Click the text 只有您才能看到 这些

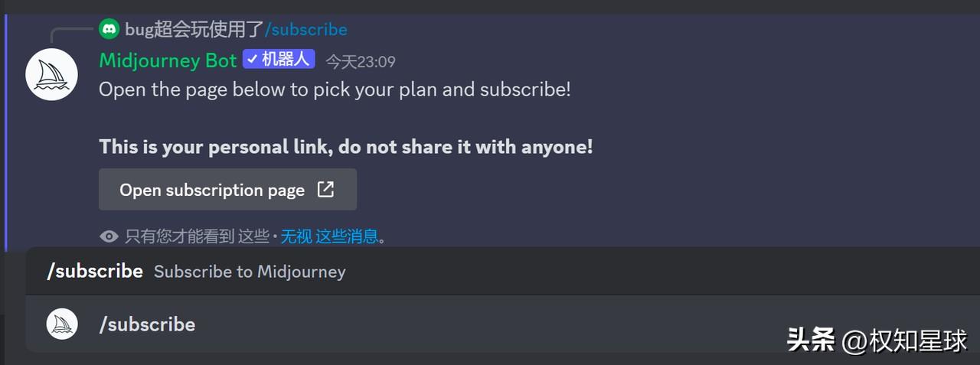(x=198, y=236)
